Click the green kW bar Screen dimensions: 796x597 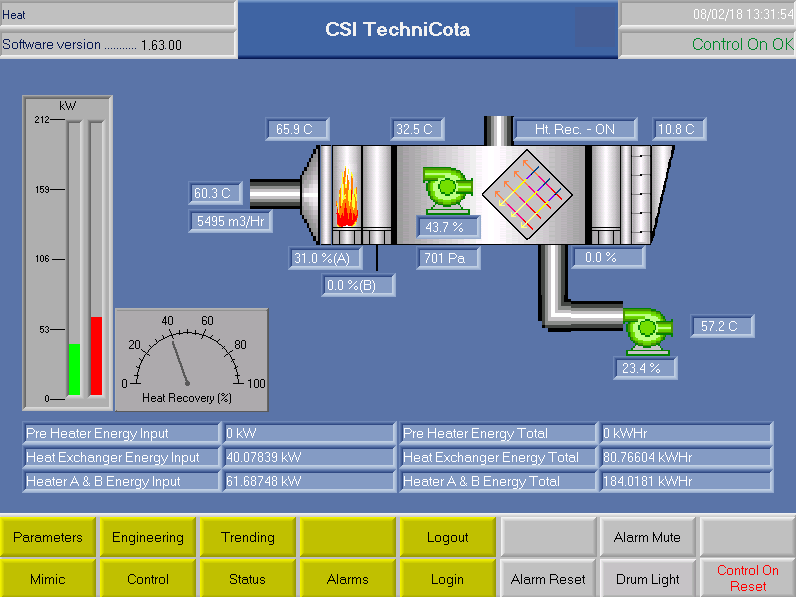click(74, 369)
